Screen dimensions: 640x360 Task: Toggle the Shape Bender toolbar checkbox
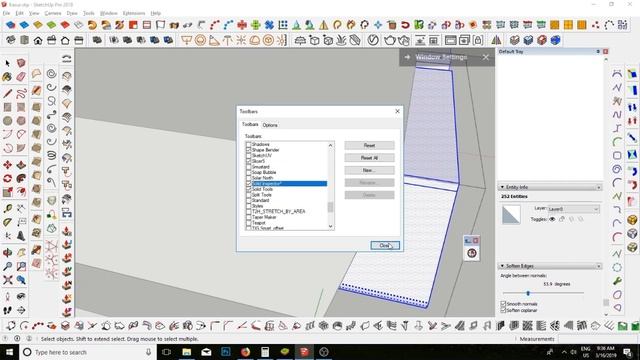tap(248, 150)
